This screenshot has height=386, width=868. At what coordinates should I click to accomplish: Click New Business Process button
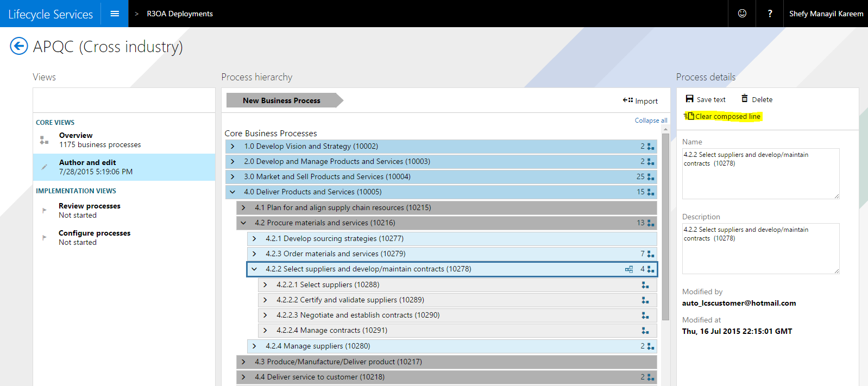(282, 100)
